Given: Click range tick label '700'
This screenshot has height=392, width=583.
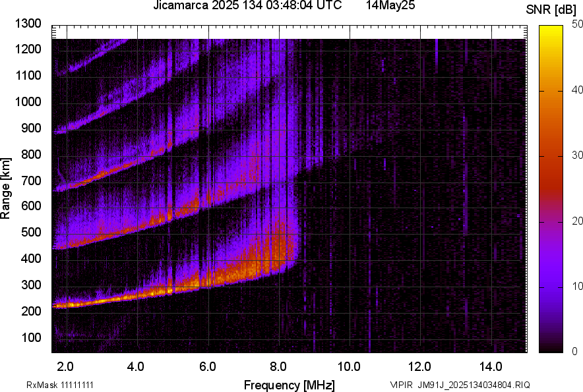Looking at the screenshot, I should 31,181.
